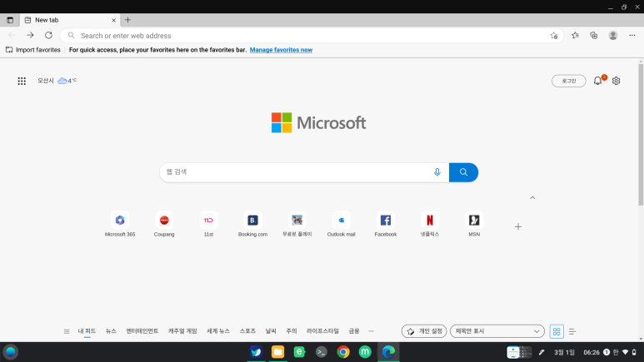Select the 스포츠 tab
Screen dimensions: 644x362
(x=247, y=331)
